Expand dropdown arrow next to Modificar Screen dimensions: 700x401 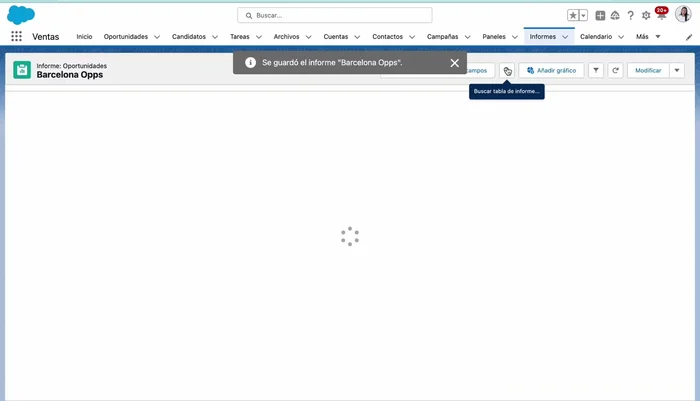click(677, 71)
